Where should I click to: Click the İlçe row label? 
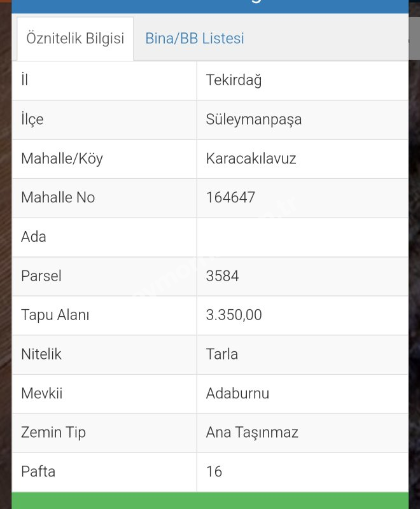pyautogui.click(x=32, y=120)
